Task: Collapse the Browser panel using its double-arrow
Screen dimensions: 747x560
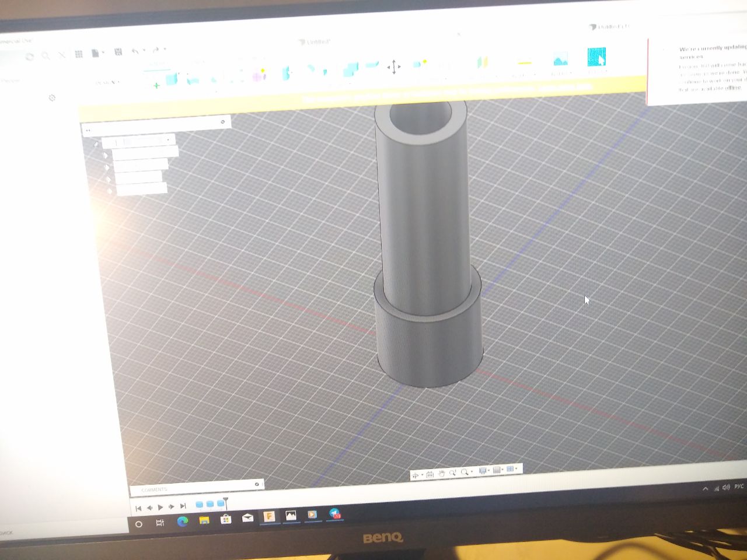Action: [x=88, y=130]
